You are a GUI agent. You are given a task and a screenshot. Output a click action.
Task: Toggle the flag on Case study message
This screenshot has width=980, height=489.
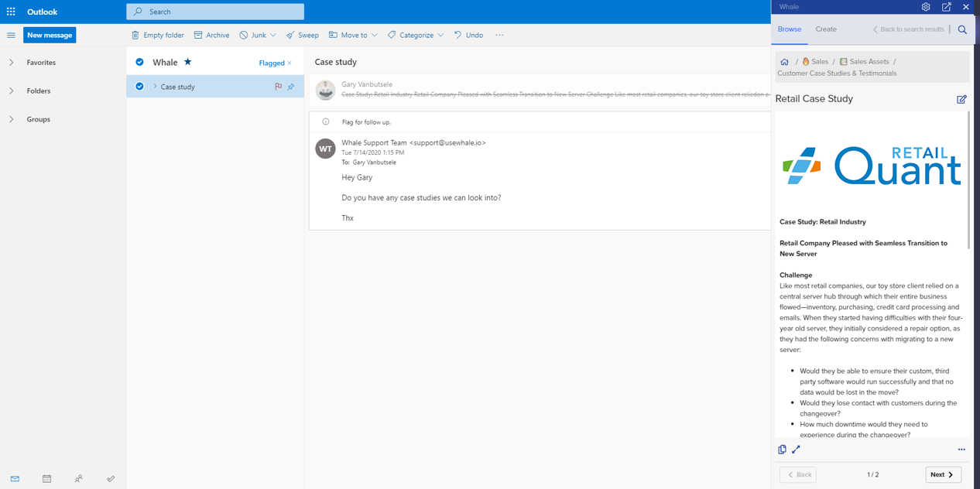point(278,87)
